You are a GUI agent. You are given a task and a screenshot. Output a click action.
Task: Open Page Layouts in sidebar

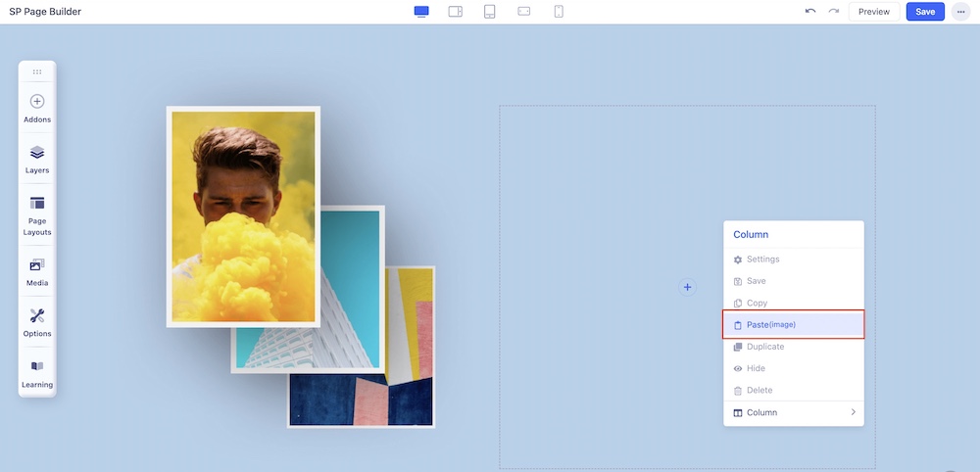pos(37,216)
